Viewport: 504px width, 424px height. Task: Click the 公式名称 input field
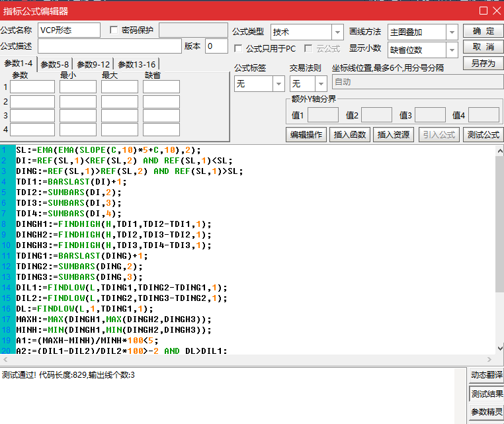pyautogui.click(x=69, y=30)
